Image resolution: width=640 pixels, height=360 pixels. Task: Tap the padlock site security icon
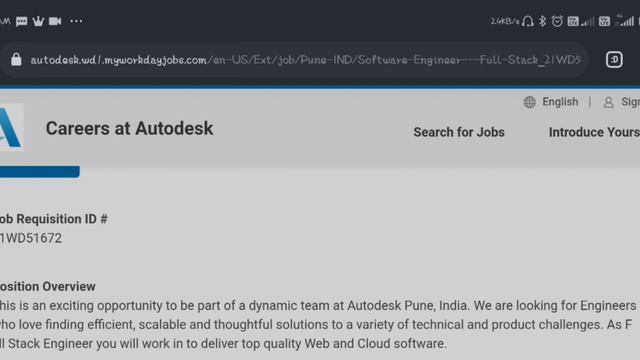click(x=16, y=60)
